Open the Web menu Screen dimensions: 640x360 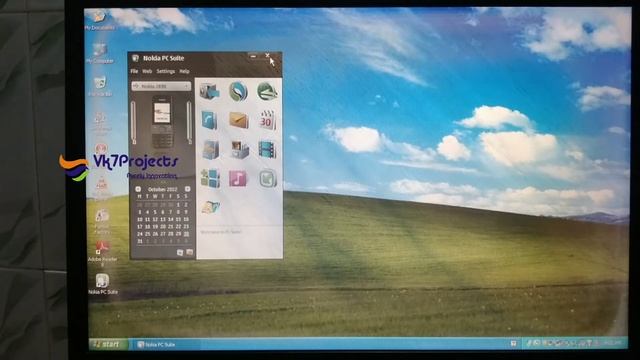point(147,71)
